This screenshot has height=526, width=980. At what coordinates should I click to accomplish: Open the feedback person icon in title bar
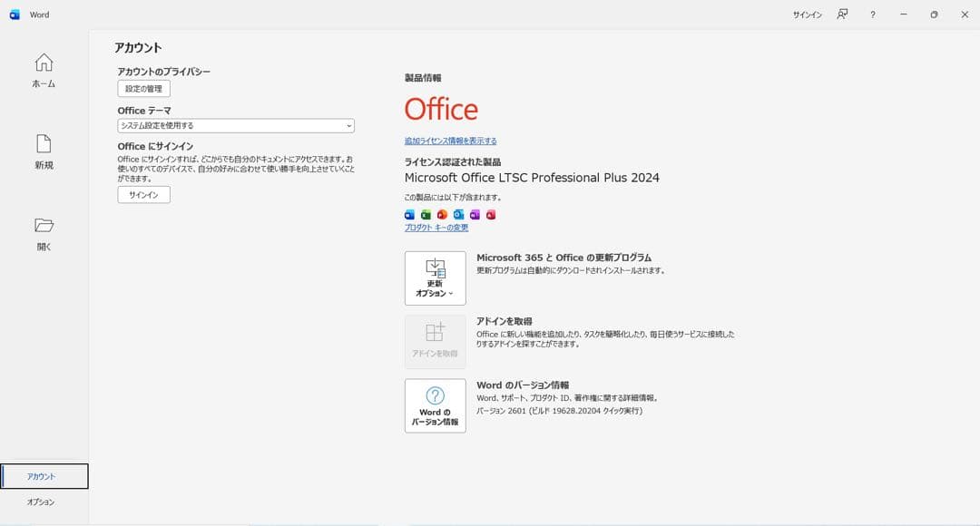click(x=842, y=15)
